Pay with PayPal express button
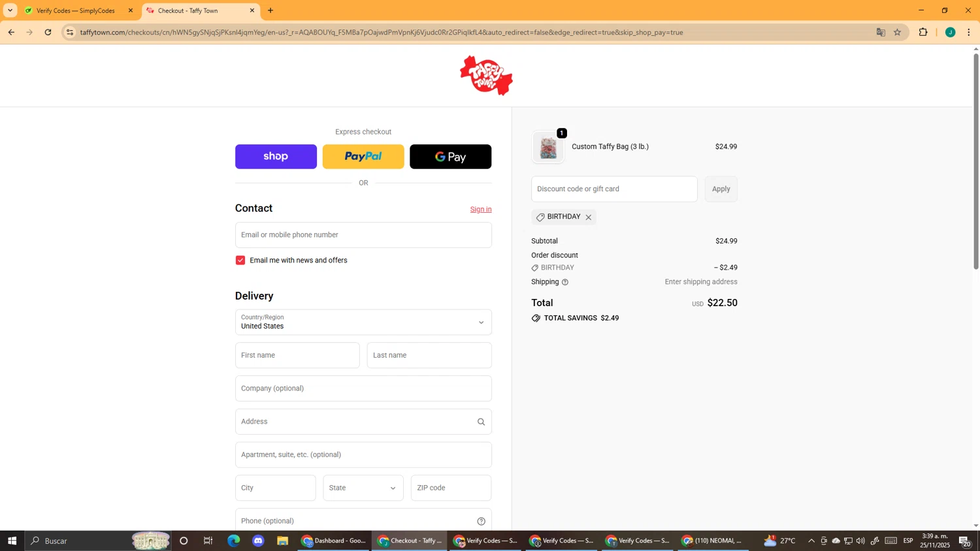The image size is (980, 551). pyautogui.click(x=363, y=157)
